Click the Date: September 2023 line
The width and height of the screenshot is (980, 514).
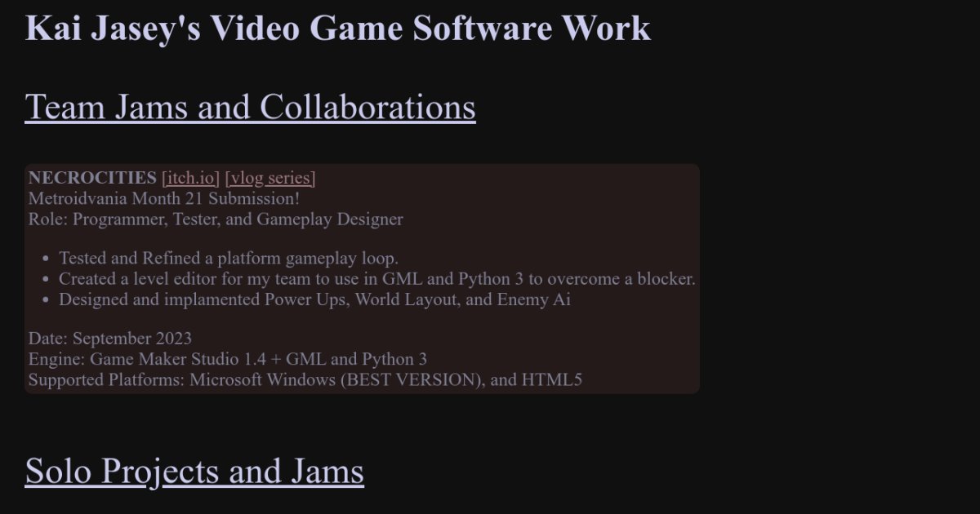(111, 338)
